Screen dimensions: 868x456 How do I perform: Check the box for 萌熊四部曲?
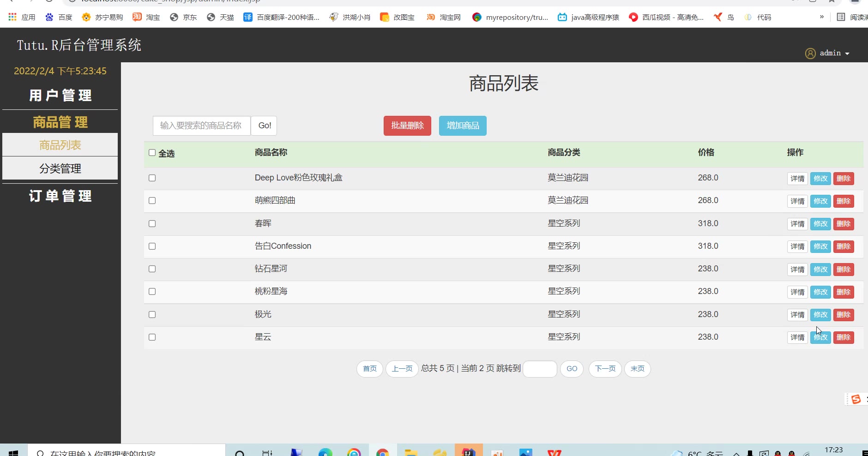[152, 201]
